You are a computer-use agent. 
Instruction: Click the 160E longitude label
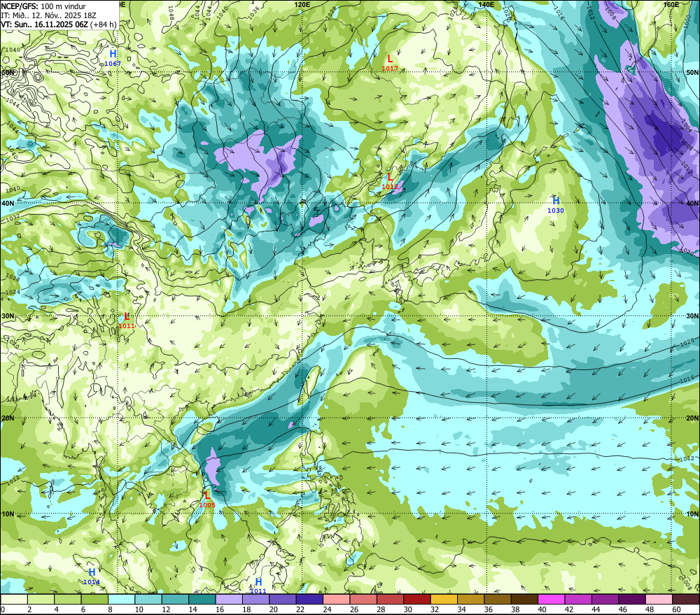click(x=671, y=4)
